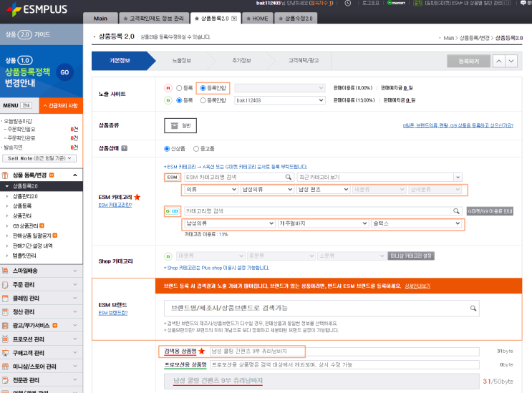This screenshot has width=532, height=393.
Task: Click the G/G9 badge beside category search
Action: (173, 211)
